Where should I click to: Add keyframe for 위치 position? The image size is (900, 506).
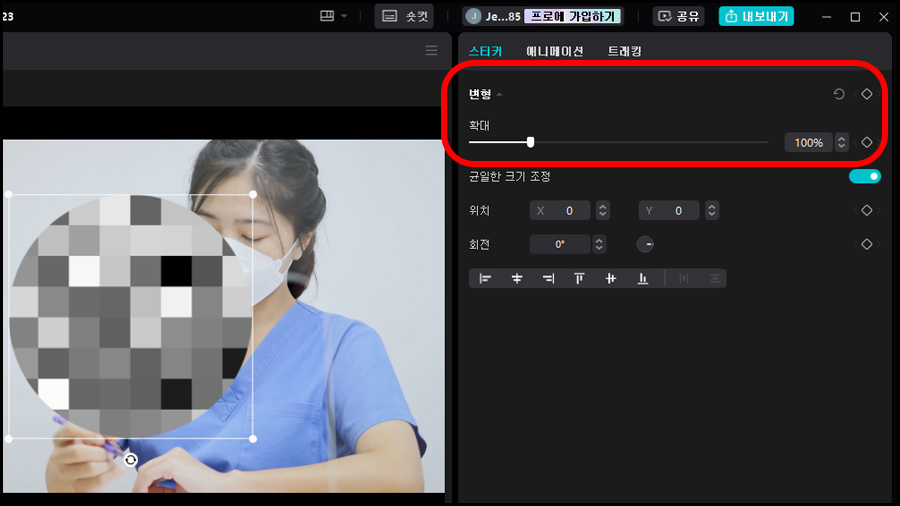[867, 211]
